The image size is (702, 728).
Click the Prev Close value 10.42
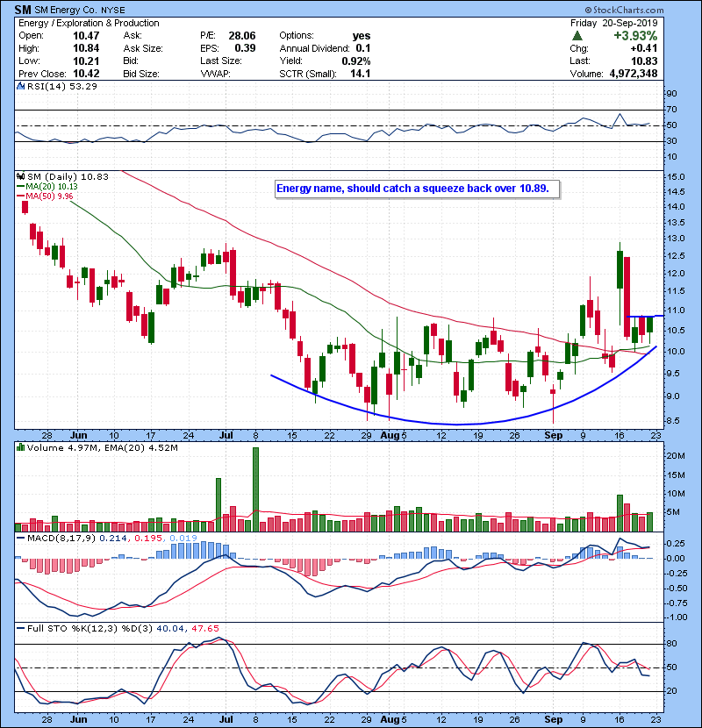[x=86, y=74]
